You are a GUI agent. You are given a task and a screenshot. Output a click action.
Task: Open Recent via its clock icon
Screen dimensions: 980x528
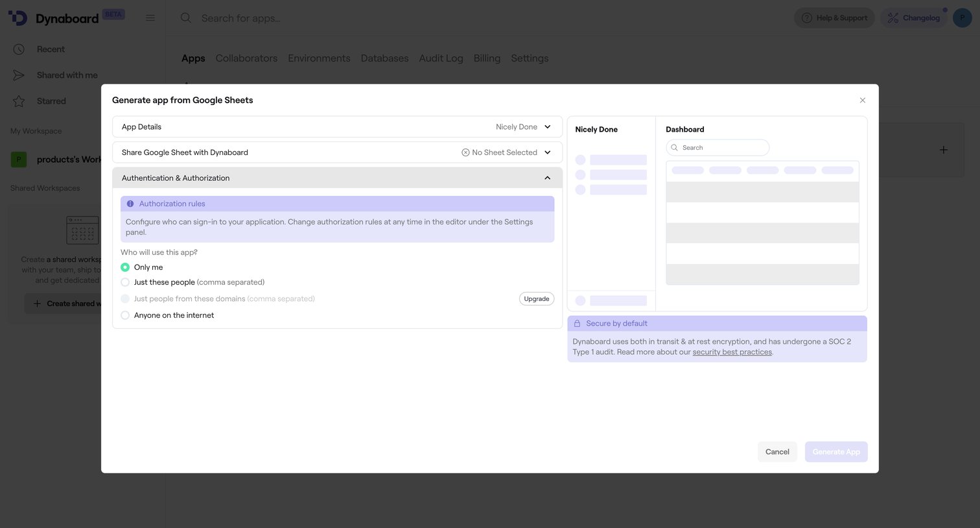coord(19,49)
